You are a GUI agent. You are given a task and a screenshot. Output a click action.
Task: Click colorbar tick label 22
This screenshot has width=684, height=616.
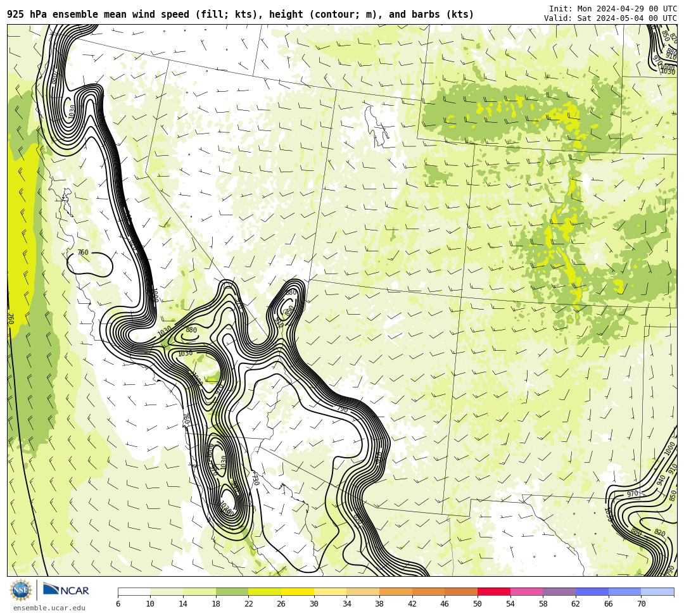(248, 604)
